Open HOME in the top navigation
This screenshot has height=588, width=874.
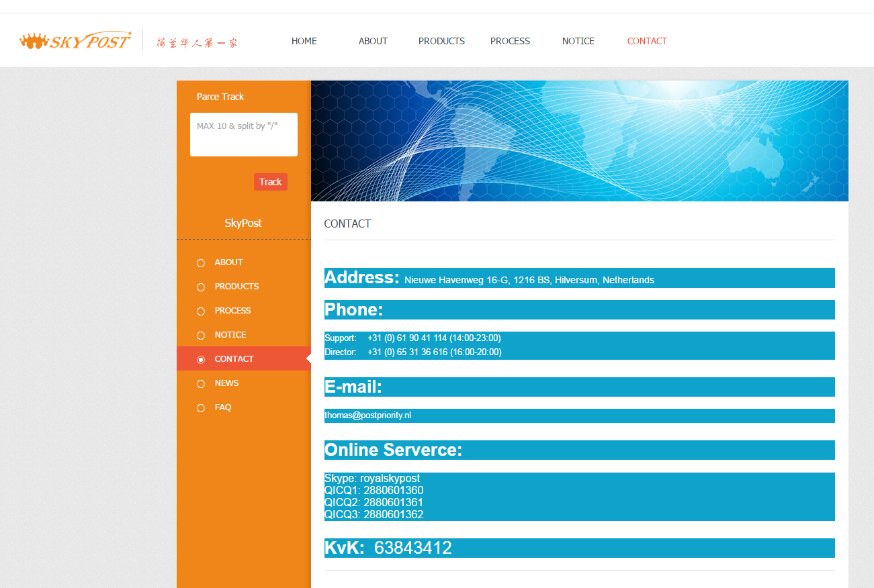point(304,41)
